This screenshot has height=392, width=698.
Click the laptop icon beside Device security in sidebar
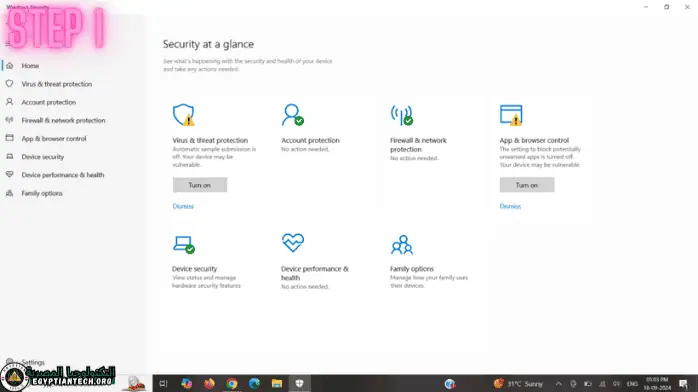(x=9, y=157)
